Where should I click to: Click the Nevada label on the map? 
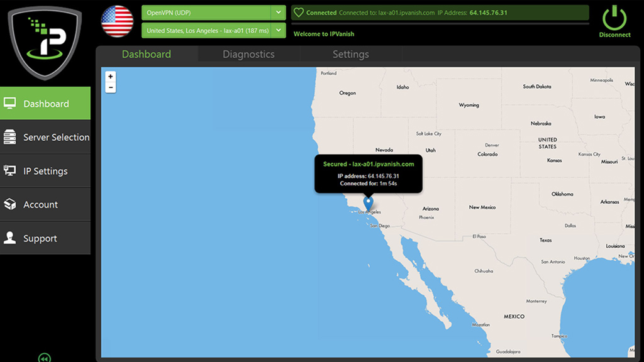point(384,150)
